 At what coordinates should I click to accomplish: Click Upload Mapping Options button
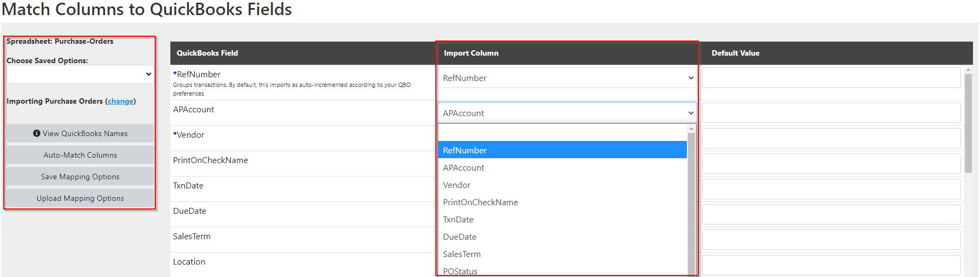point(80,198)
